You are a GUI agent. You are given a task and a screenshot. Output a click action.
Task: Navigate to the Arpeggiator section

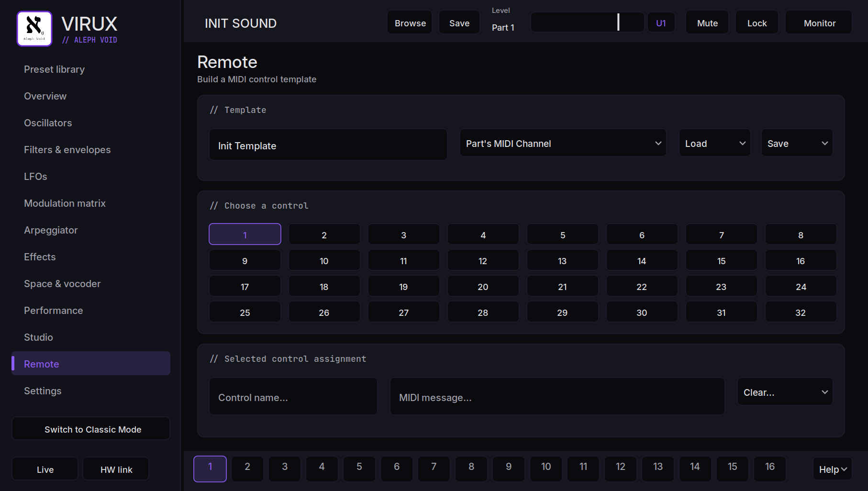(91, 230)
